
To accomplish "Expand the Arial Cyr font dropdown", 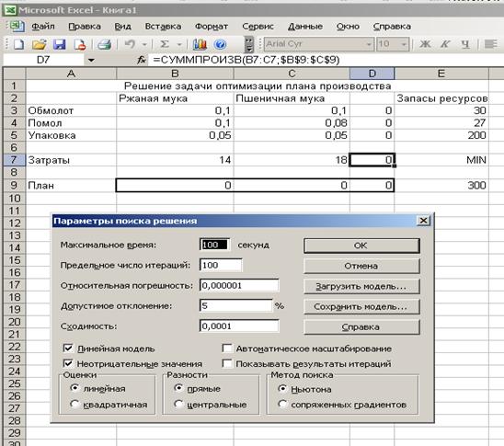I will pyautogui.click(x=369, y=44).
